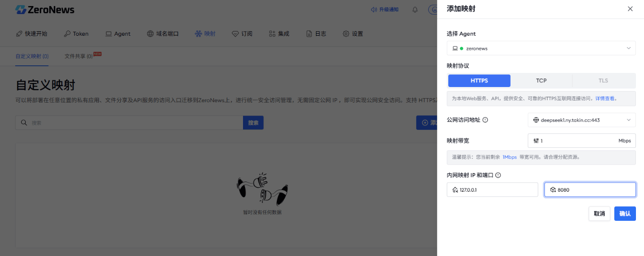This screenshot has height=256, width=644.
Task: Open the 公网访问地址 domain dropdown
Action: pyautogui.click(x=582, y=120)
